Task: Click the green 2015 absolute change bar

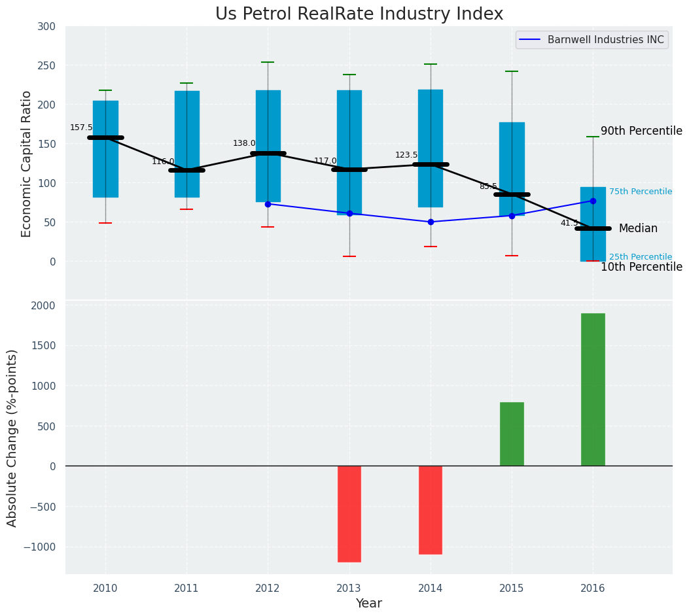Action: click(512, 434)
